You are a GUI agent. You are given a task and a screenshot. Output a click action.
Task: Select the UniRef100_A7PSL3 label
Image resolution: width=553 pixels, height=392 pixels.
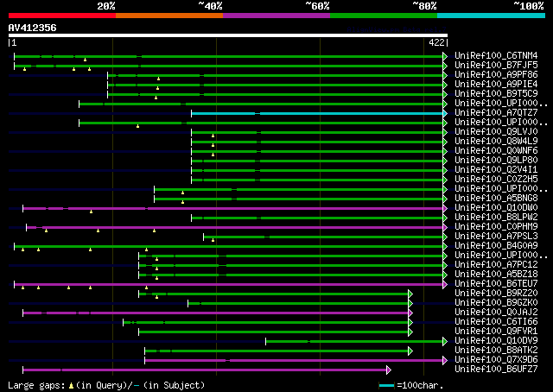pos(496,237)
